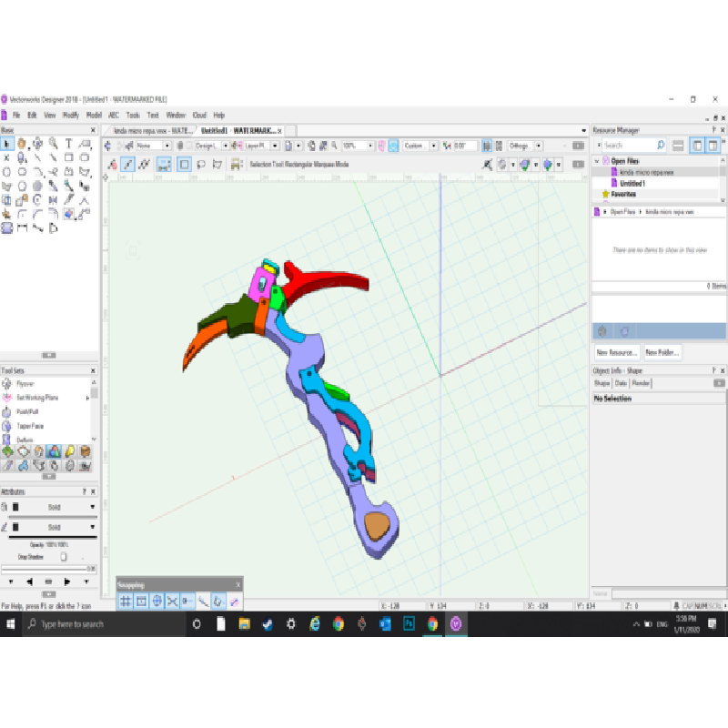Select the Text tool in Basic palette
Viewport: 728px width, 728px height.
pos(68,143)
